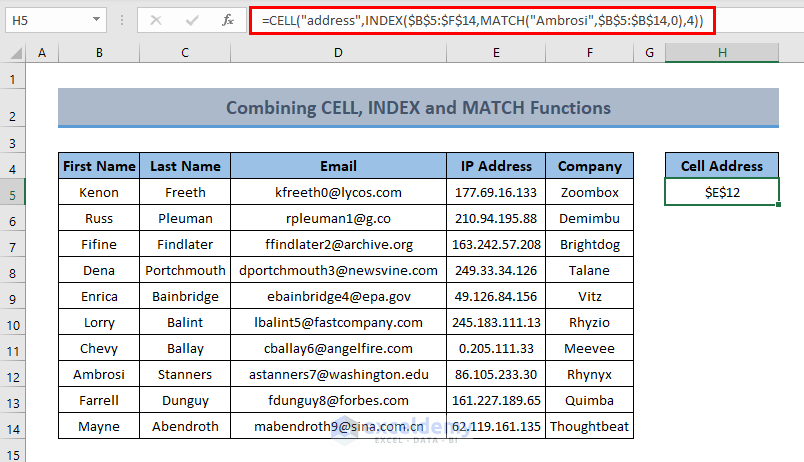Click the 'Cell Address' header cell
Image resolution: width=804 pixels, height=462 pixels.
(x=722, y=166)
